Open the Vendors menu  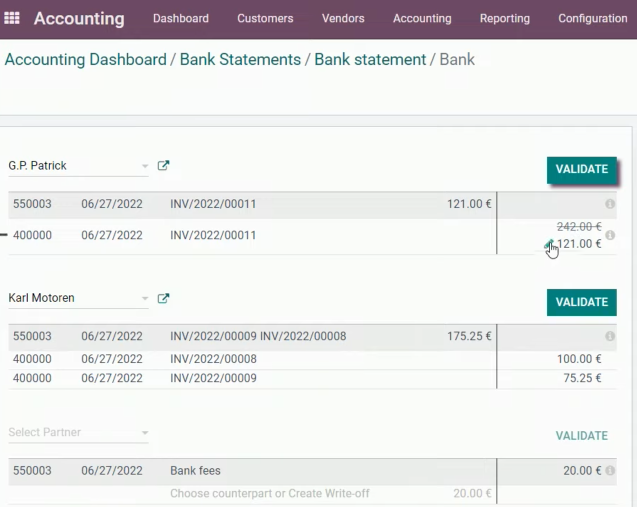(343, 18)
